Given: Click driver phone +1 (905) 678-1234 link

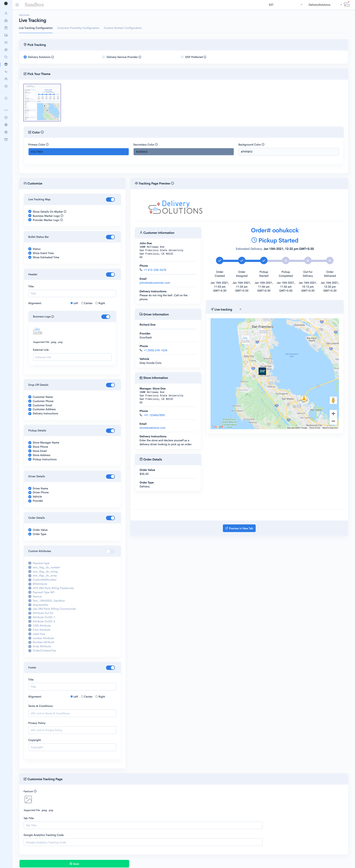Looking at the screenshot, I should click(x=156, y=350).
